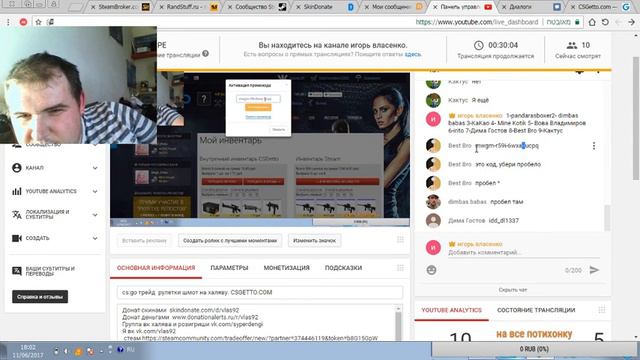Open the Монетизация tab
This screenshot has width=640, height=360.
[x=287, y=268]
